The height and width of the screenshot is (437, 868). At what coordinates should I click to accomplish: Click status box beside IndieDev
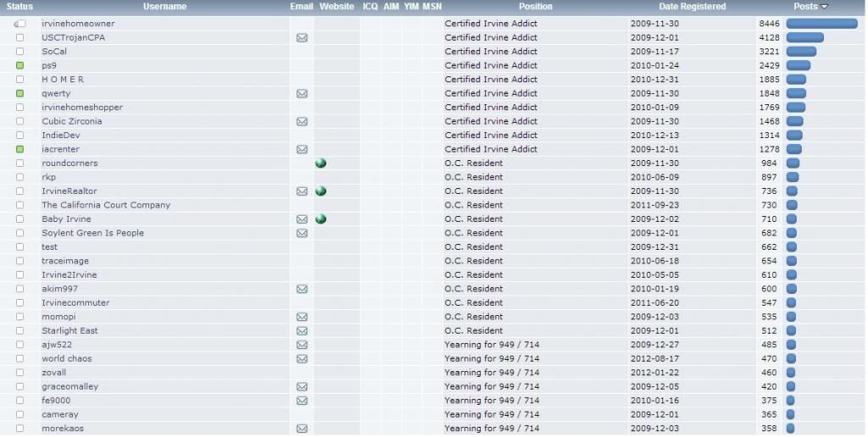(20, 135)
